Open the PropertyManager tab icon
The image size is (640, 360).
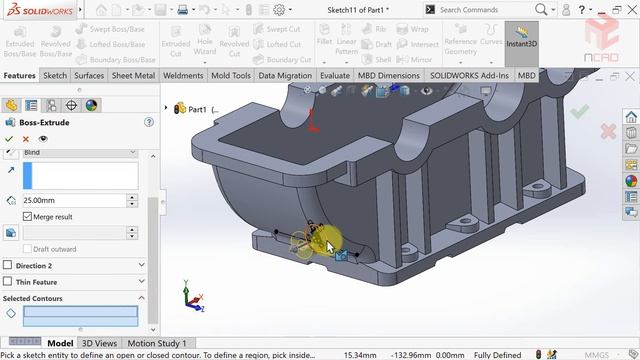click(31, 105)
